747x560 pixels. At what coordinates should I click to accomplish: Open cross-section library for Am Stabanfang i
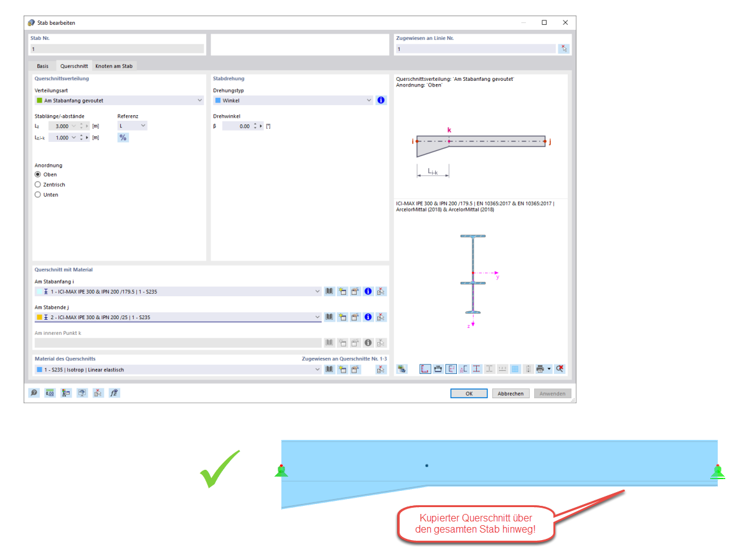pos(329,291)
